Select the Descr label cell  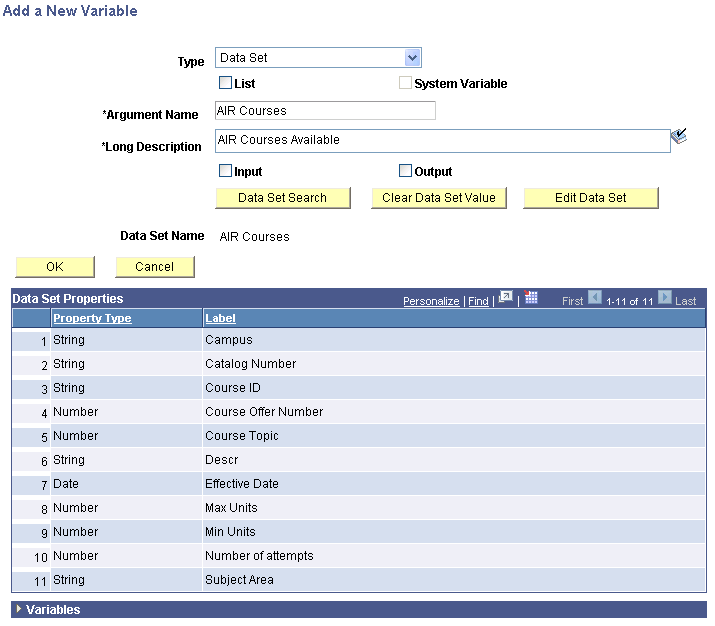click(x=454, y=460)
